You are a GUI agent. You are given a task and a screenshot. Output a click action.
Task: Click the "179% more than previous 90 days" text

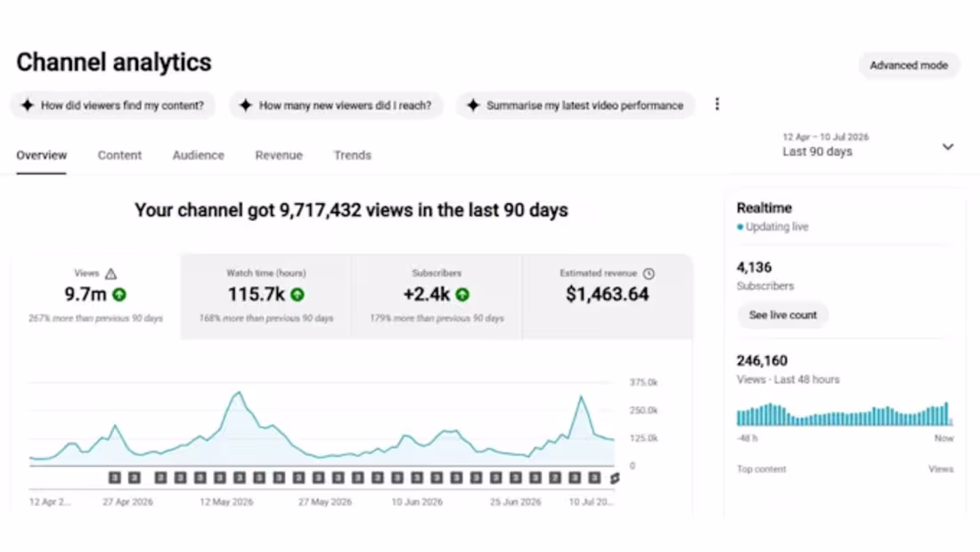coord(437,319)
